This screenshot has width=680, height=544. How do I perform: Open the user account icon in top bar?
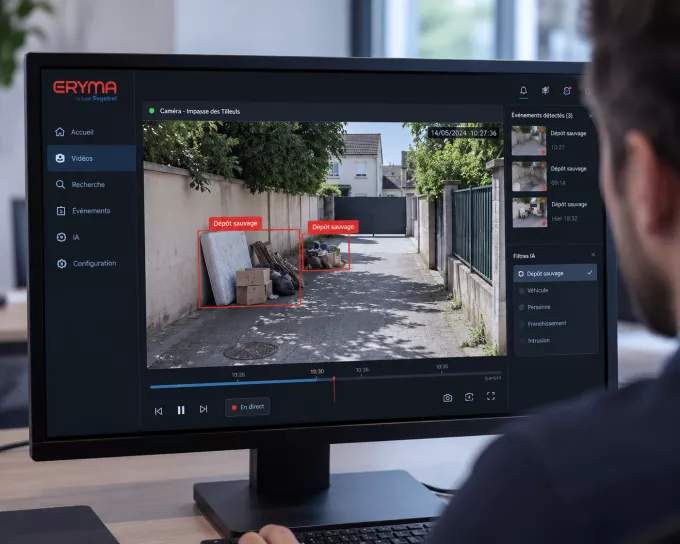click(566, 91)
